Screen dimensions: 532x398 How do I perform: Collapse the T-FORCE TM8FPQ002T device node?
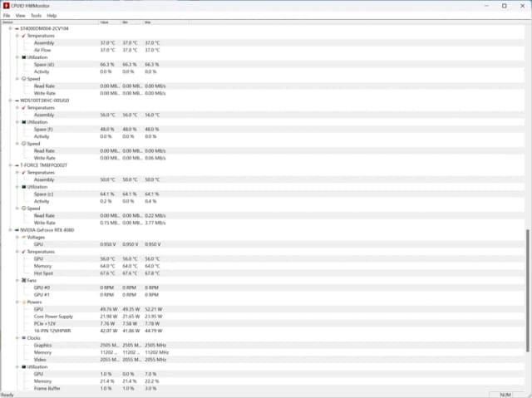click(10, 165)
